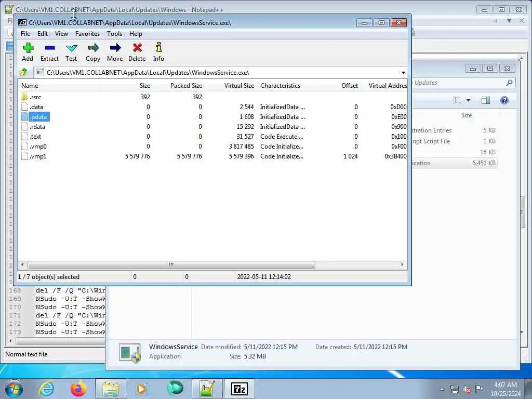This screenshot has height=399, width=532.
Task: Select the 5,451 KB application file in Explorer
Action: point(455,163)
